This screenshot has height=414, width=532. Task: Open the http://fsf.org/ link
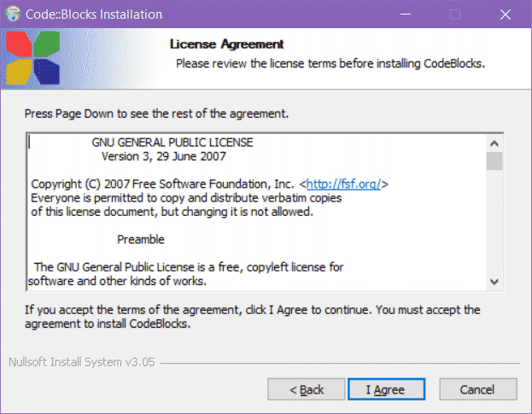[346, 184]
